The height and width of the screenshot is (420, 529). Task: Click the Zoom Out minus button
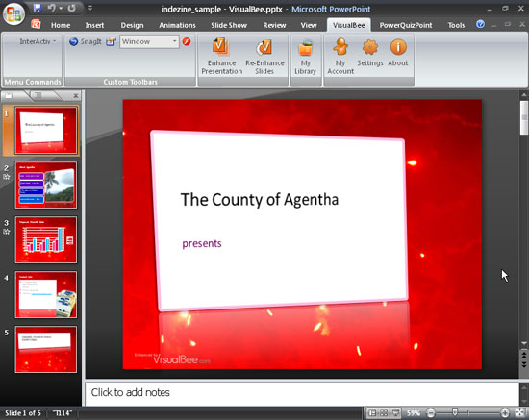click(x=431, y=413)
